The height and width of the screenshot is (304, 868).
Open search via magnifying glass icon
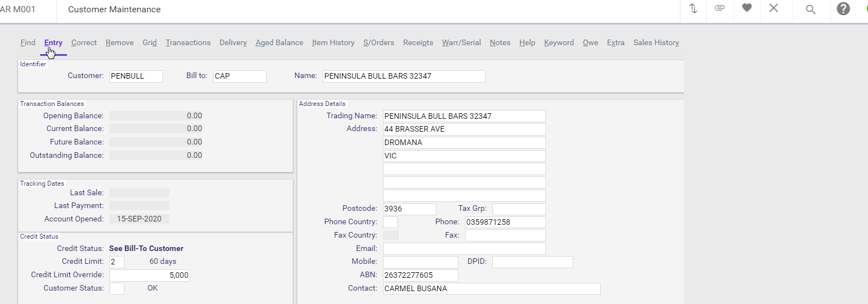[x=811, y=9]
